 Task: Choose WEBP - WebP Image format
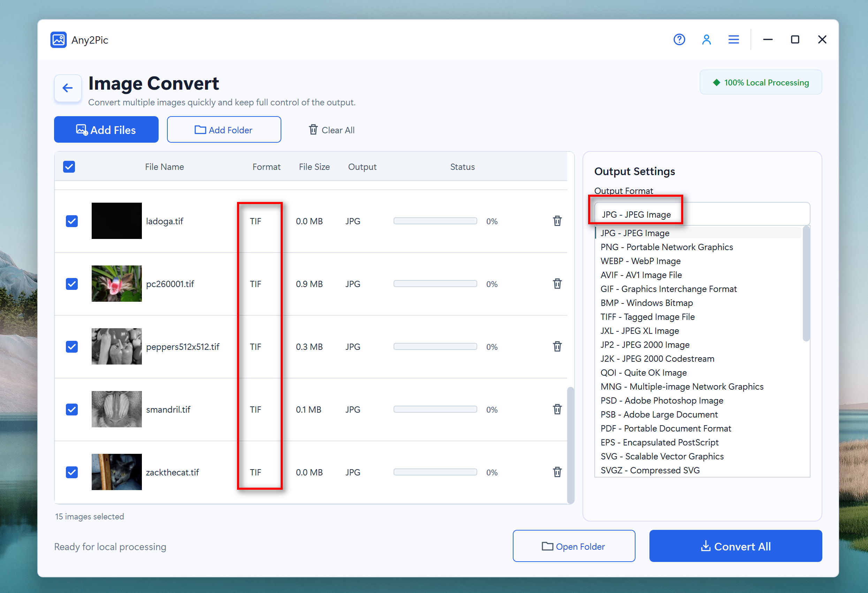[699, 261]
